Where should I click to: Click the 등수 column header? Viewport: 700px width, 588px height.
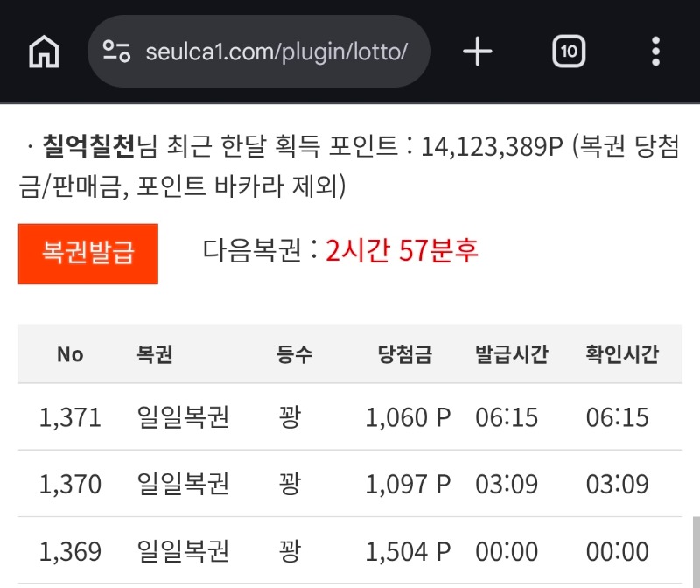coord(295,354)
